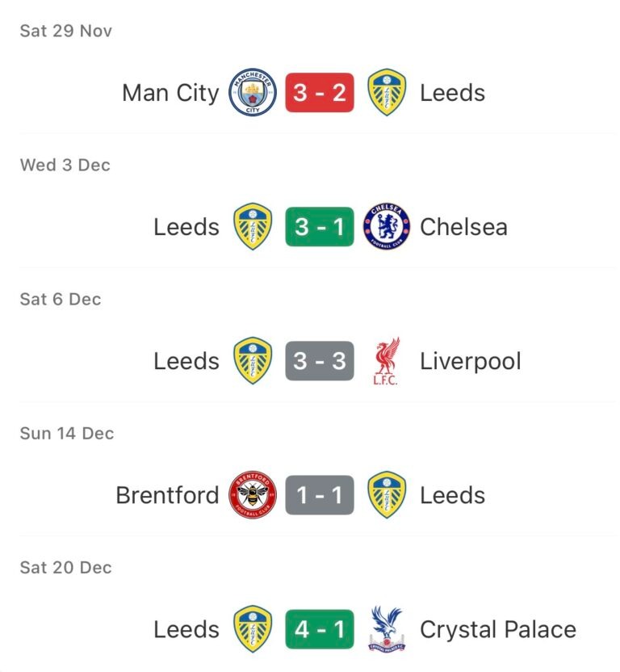Click the Chelsea club crest
The height and width of the screenshot is (672, 620).
[387, 226]
